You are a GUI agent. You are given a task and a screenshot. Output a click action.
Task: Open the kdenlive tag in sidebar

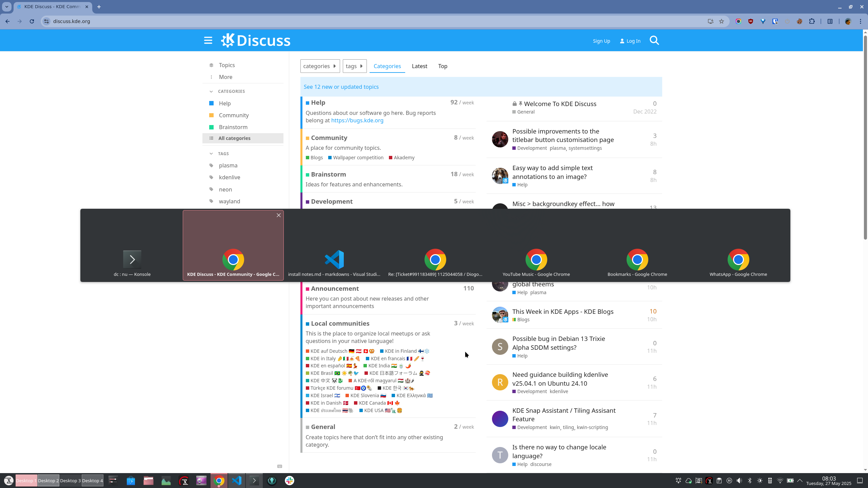230,177
